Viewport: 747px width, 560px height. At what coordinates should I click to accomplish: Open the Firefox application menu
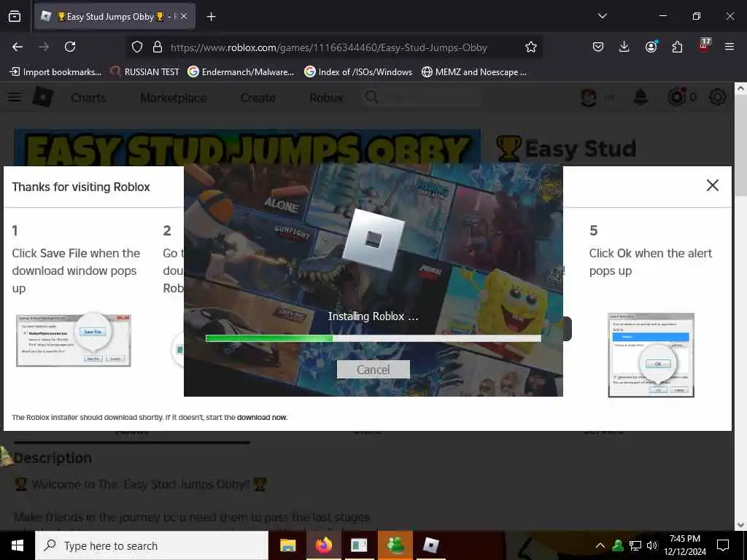point(729,47)
